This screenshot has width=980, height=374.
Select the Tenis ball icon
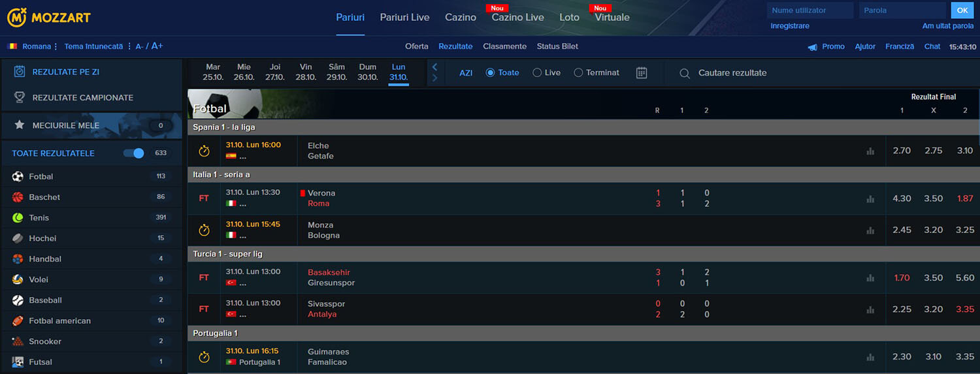(x=18, y=217)
